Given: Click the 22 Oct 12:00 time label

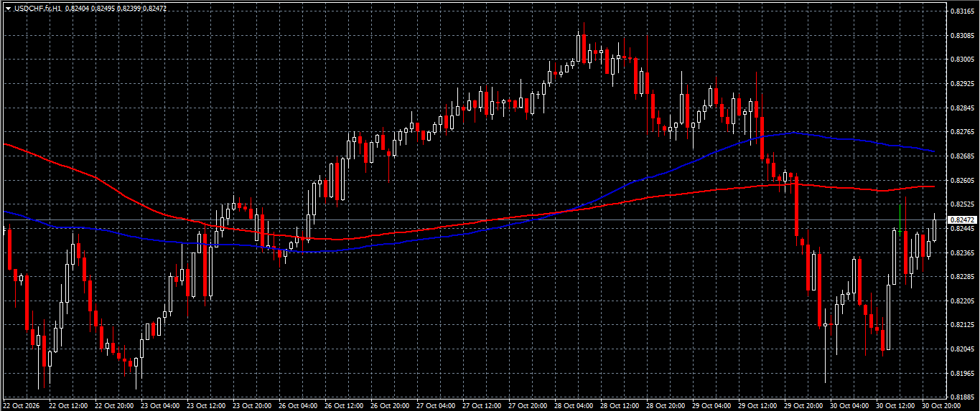Looking at the screenshot, I should (x=68, y=406).
